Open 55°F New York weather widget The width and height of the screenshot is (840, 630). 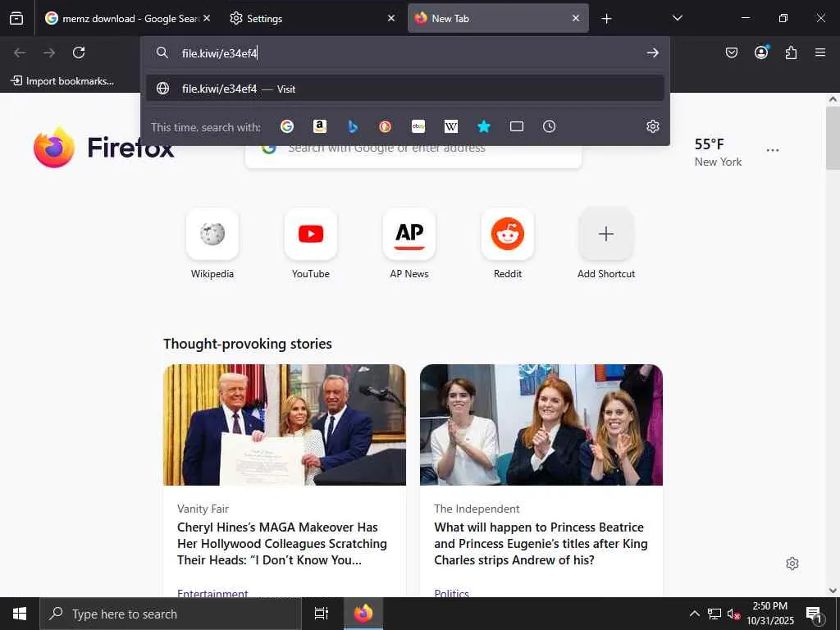click(718, 152)
